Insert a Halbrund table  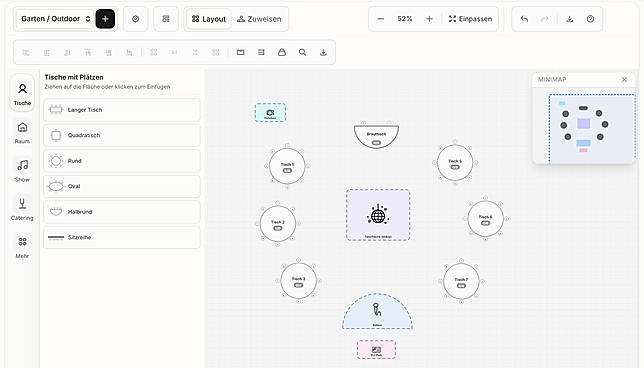pyautogui.click(x=122, y=212)
